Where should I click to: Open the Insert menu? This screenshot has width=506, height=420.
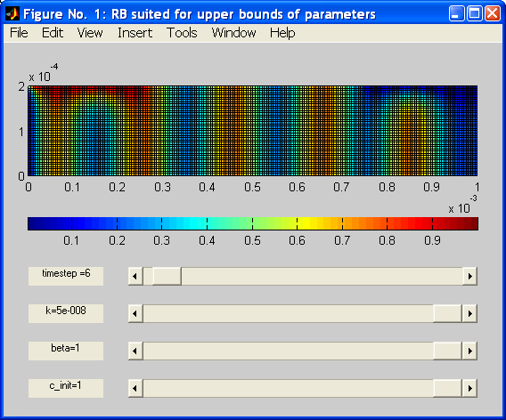pos(135,33)
